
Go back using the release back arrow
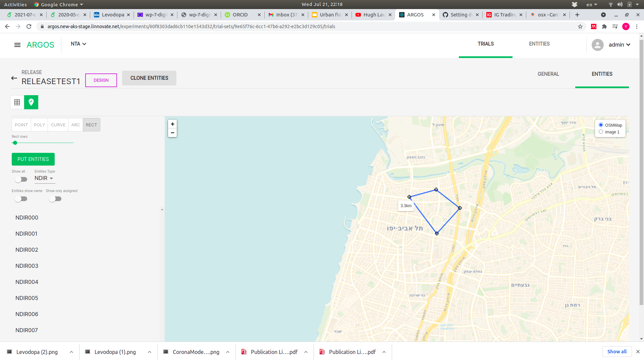click(14, 78)
